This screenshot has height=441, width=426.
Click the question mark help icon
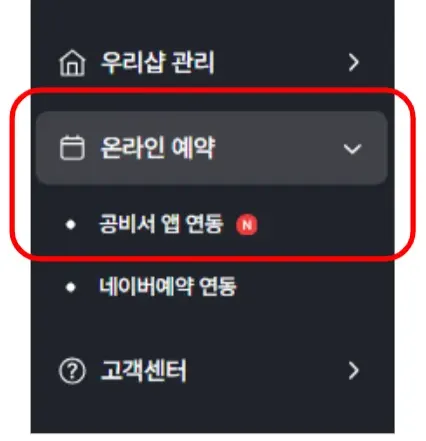point(72,371)
